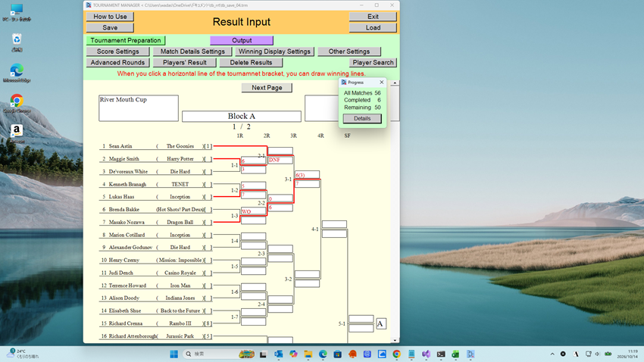Open the How to Use help
The image size is (644, 362).
coord(110,17)
